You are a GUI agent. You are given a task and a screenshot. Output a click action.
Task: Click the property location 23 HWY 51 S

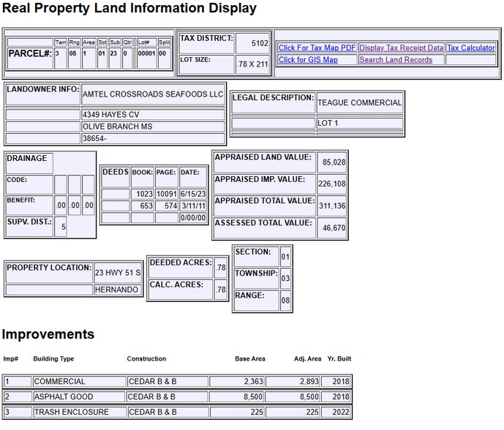(117, 273)
